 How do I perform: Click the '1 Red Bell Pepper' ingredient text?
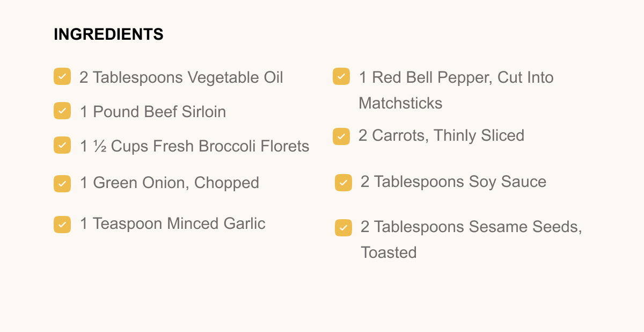[456, 77]
